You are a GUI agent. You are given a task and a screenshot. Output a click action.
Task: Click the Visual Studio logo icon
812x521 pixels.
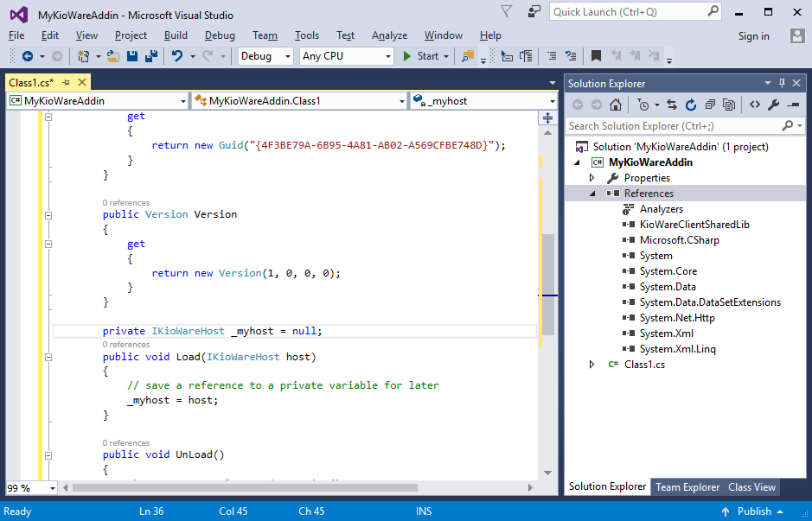click(x=19, y=15)
